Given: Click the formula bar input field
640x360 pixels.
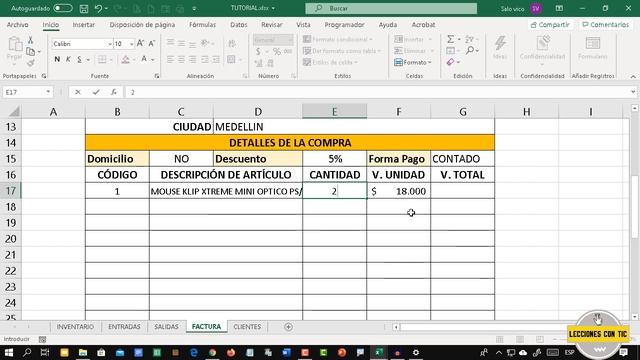Looking at the screenshot, I should coord(378,92).
